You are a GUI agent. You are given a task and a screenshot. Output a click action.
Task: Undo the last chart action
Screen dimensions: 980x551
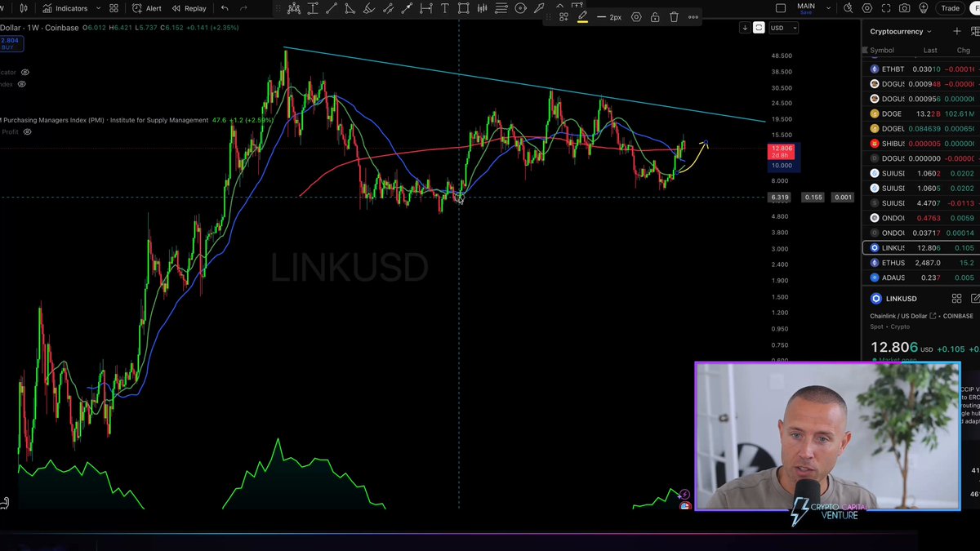[225, 8]
